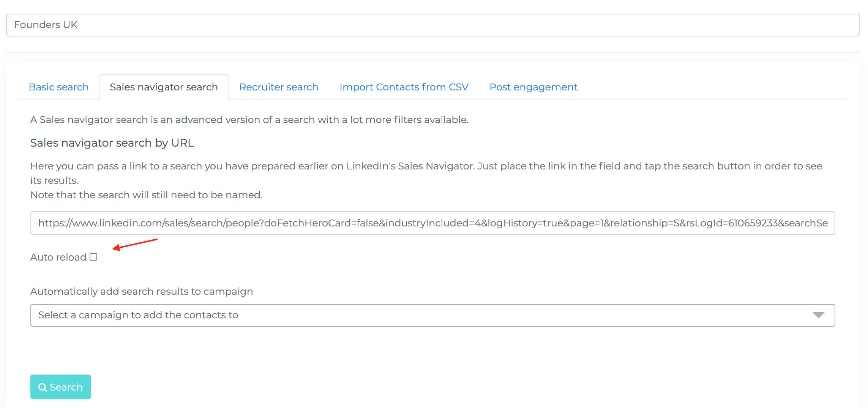Screen dimensions: 868x408
Task: Enable the Auto reload checkbox
Action: coord(93,257)
